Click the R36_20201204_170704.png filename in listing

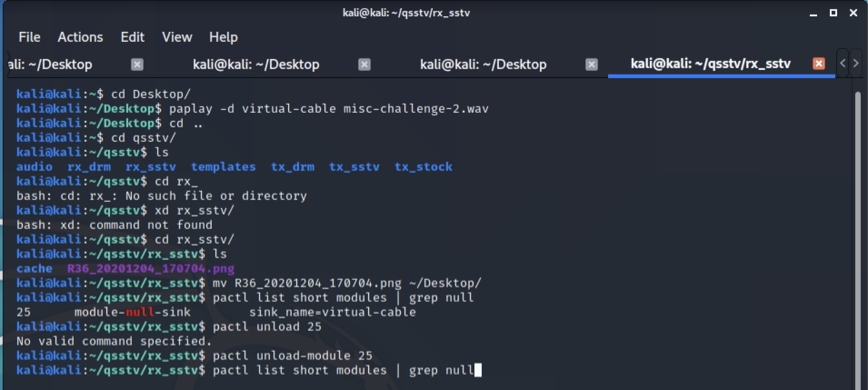click(x=151, y=268)
